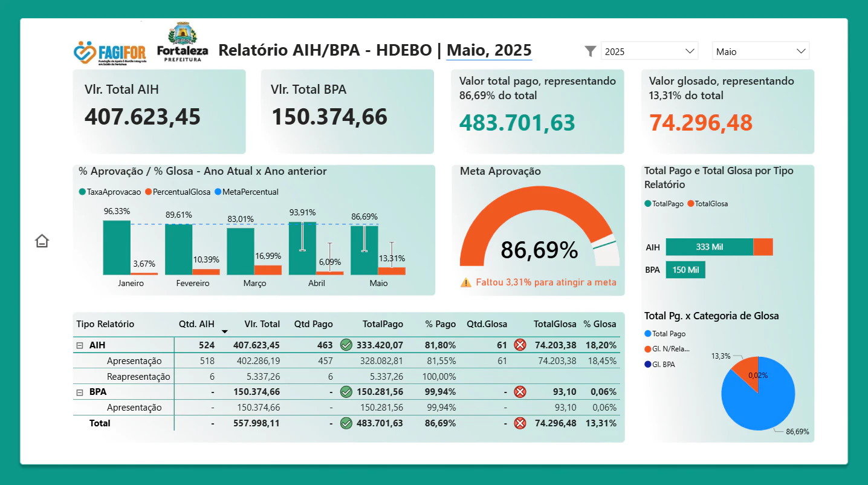Click the red X icon in BPA row
The width and height of the screenshot is (868, 485).
click(x=520, y=392)
